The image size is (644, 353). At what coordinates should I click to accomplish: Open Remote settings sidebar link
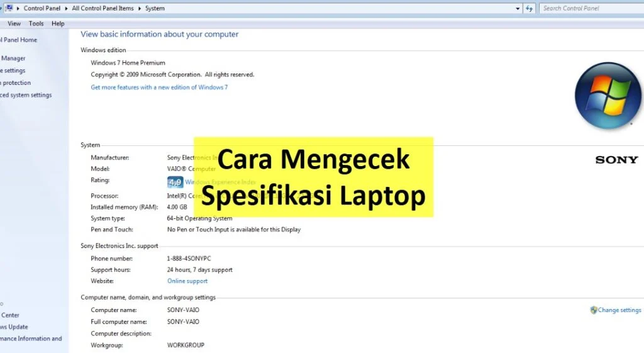pyautogui.click(x=13, y=70)
